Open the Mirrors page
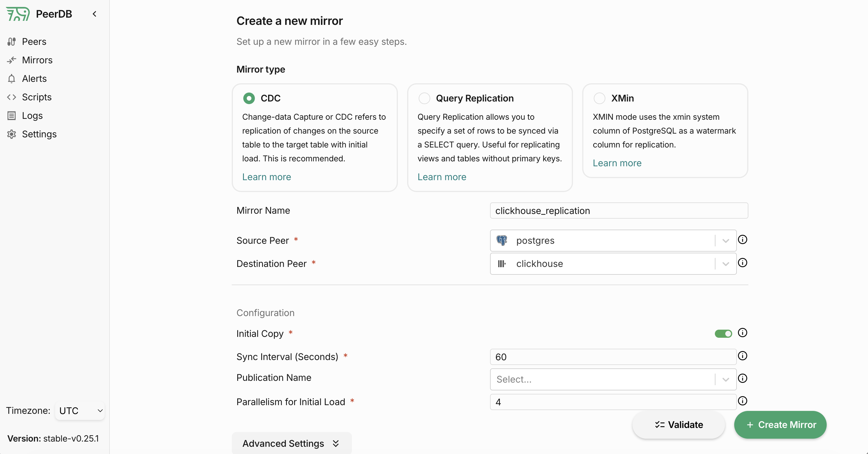The width and height of the screenshot is (868, 454). 37,60
